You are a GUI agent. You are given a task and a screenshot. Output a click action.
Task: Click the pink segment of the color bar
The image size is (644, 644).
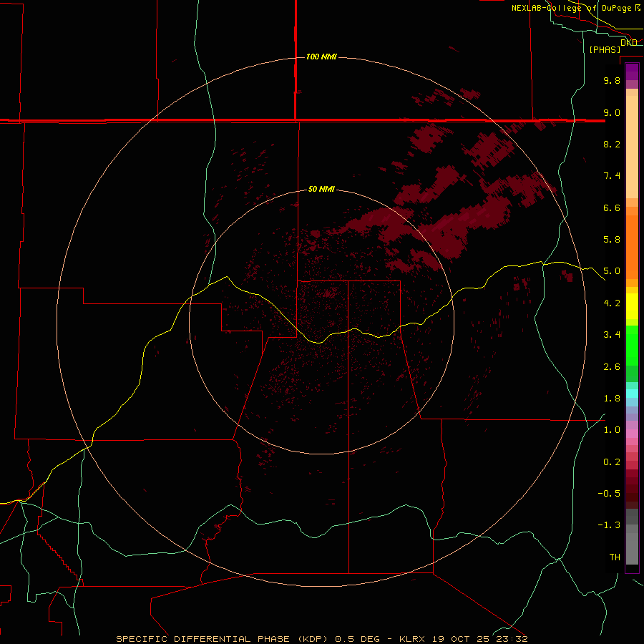pos(632,434)
